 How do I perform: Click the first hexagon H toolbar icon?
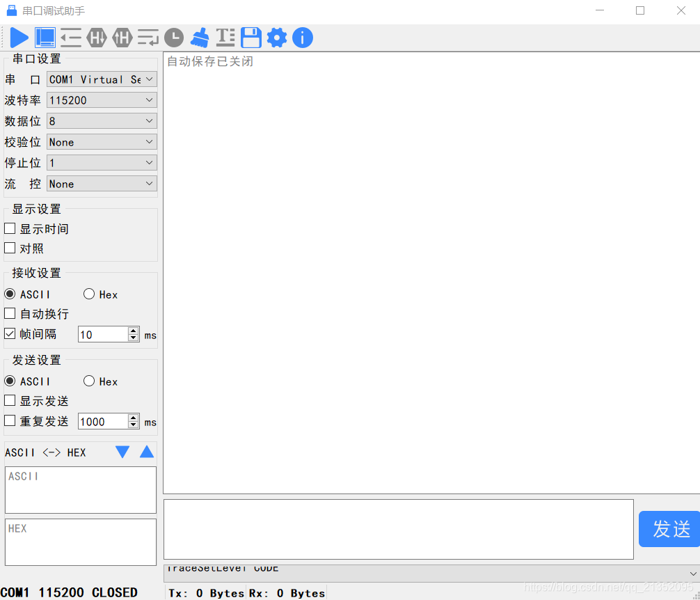point(97,38)
